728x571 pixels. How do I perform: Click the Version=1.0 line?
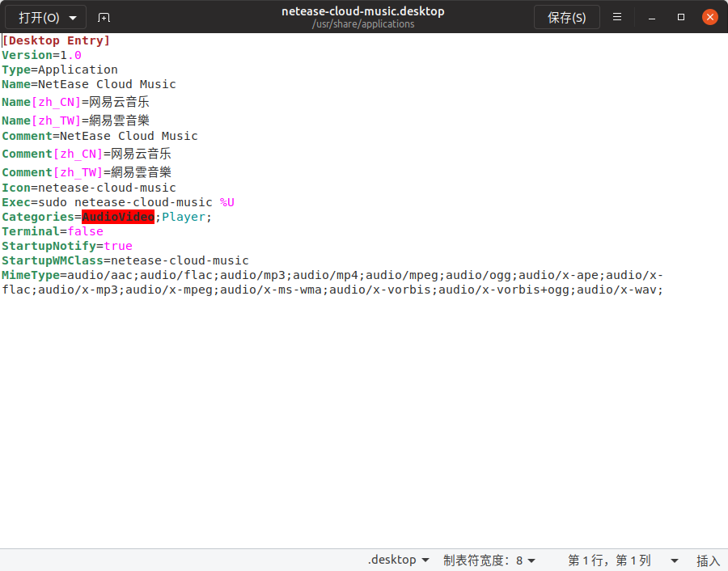[x=42, y=55]
